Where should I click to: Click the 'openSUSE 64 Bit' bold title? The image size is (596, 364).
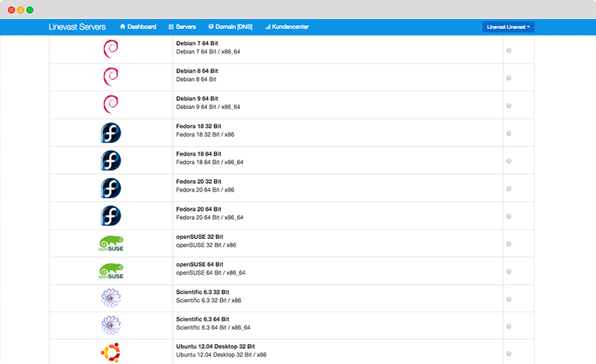pos(199,265)
